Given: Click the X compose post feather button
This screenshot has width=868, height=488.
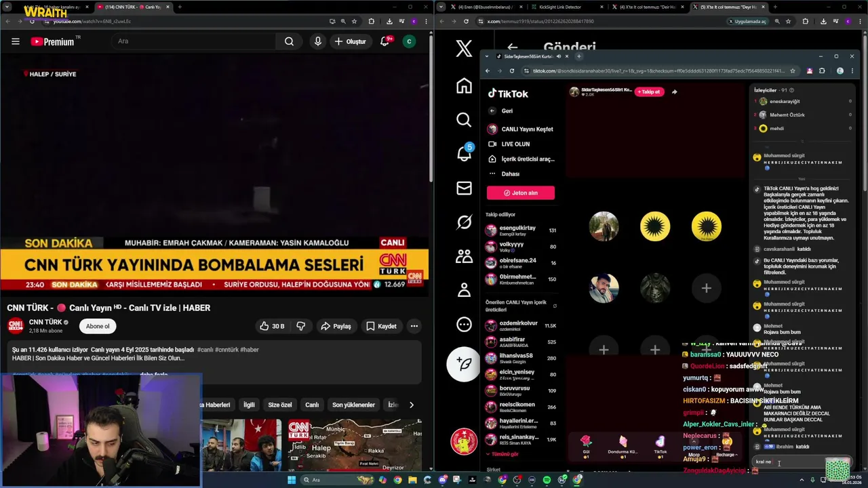Looking at the screenshot, I should (464, 364).
